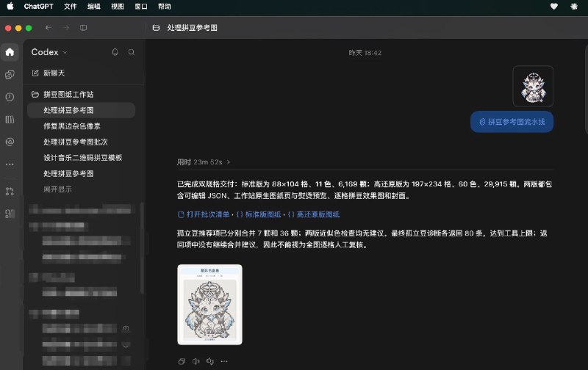Open the clock history icon in left rail

pos(10,97)
